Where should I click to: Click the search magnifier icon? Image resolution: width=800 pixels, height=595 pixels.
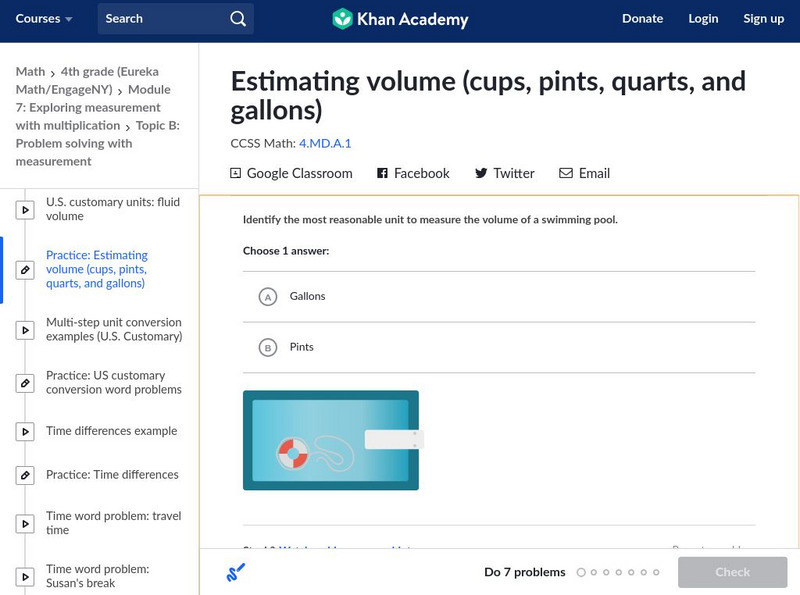click(x=237, y=19)
